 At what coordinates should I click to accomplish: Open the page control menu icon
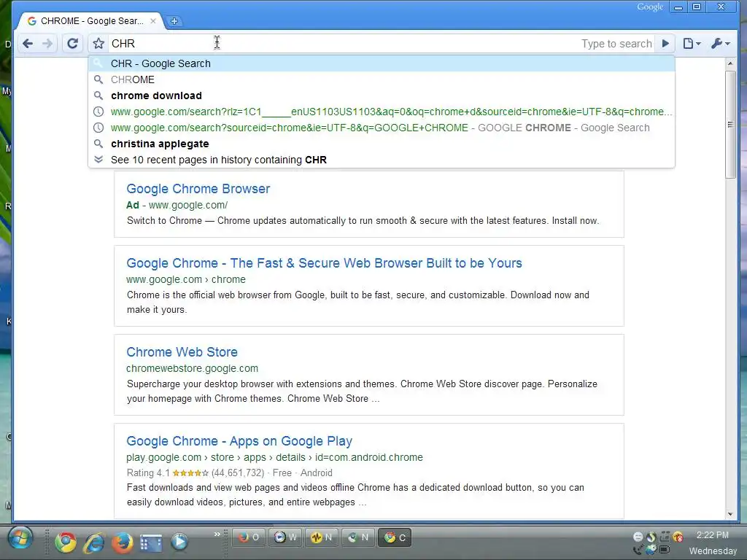click(x=692, y=44)
